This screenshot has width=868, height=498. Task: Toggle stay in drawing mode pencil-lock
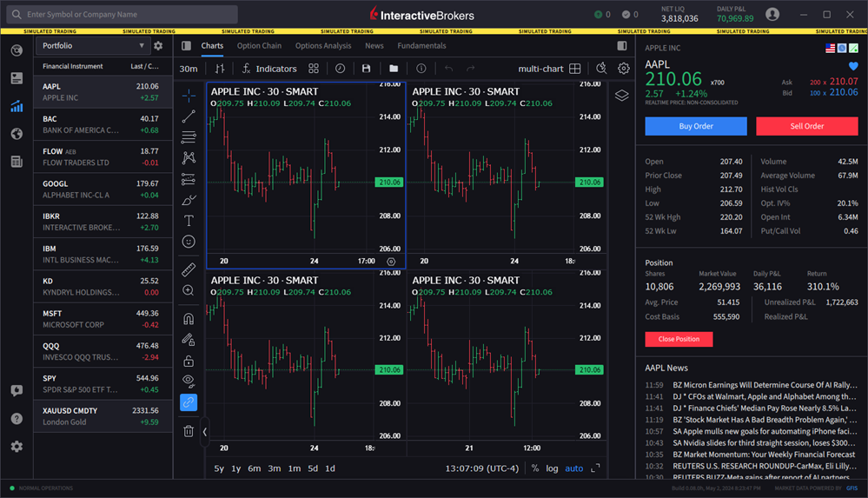pyautogui.click(x=189, y=340)
